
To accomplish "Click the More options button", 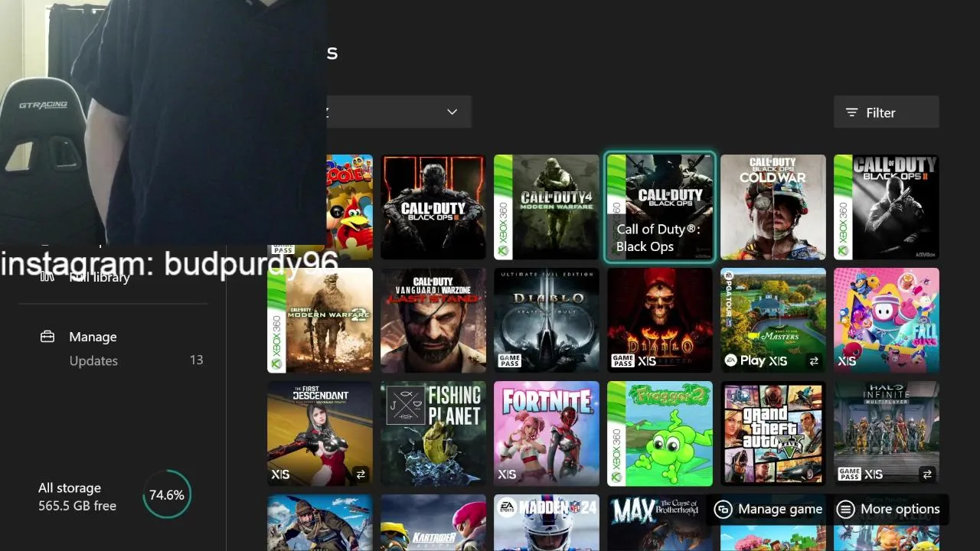I will point(888,509).
